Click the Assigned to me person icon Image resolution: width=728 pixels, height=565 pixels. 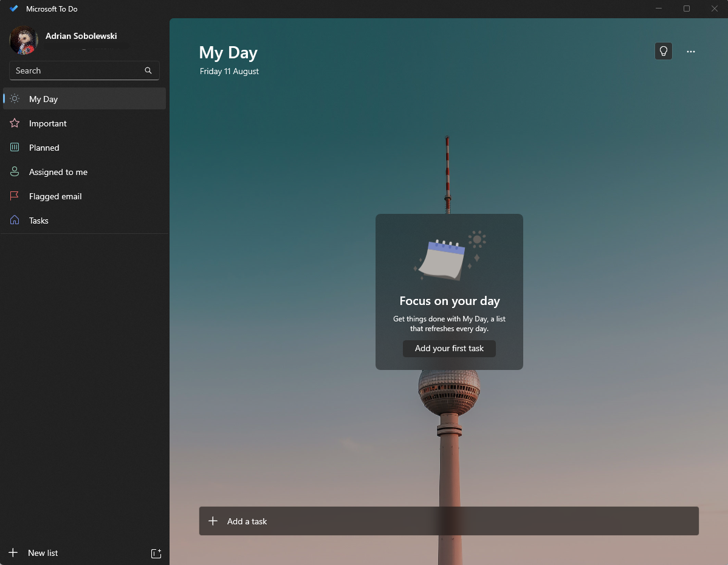click(x=15, y=172)
